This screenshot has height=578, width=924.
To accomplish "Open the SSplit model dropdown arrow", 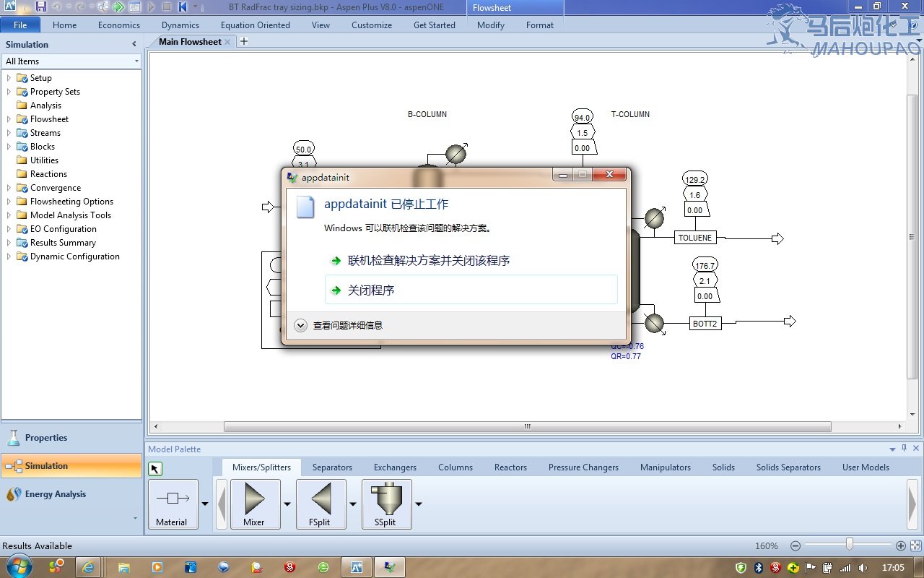I will [x=419, y=504].
